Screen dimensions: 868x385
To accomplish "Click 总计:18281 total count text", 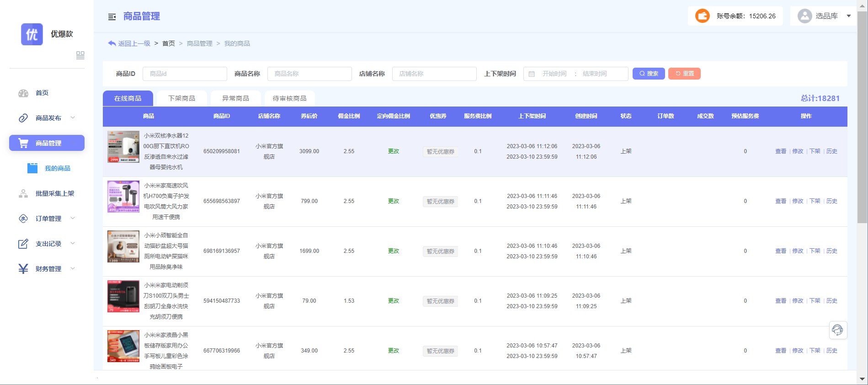I will tap(820, 98).
